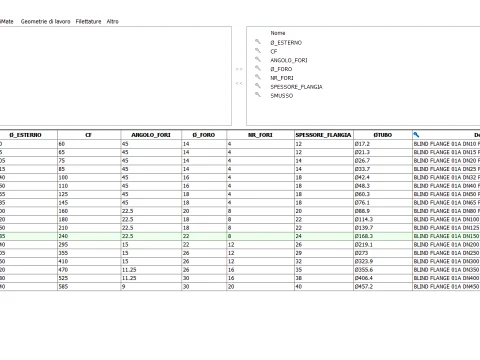Select the BLIND FLANGE 01A DN350 row
The width and height of the screenshot is (480, 360).
[240, 270]
